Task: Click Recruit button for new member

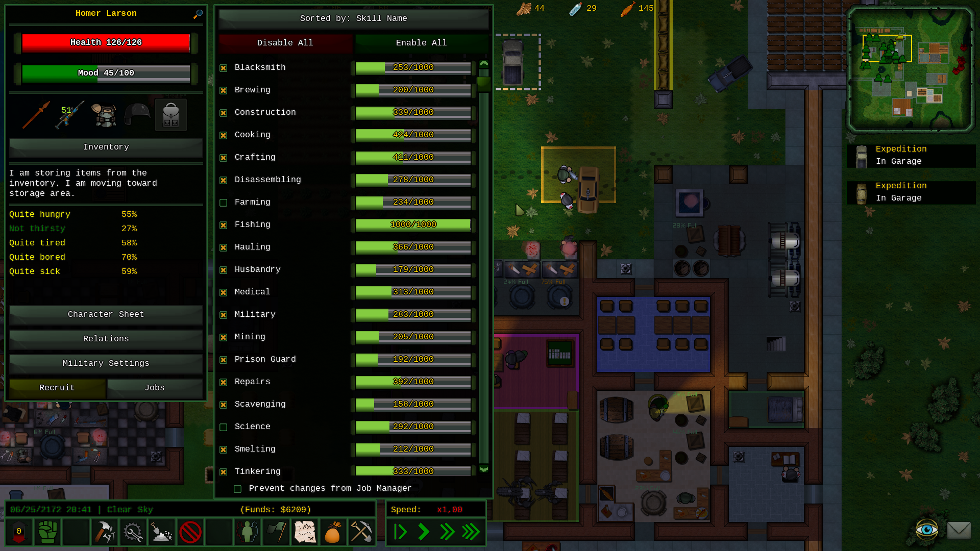Action: (57, 387)
